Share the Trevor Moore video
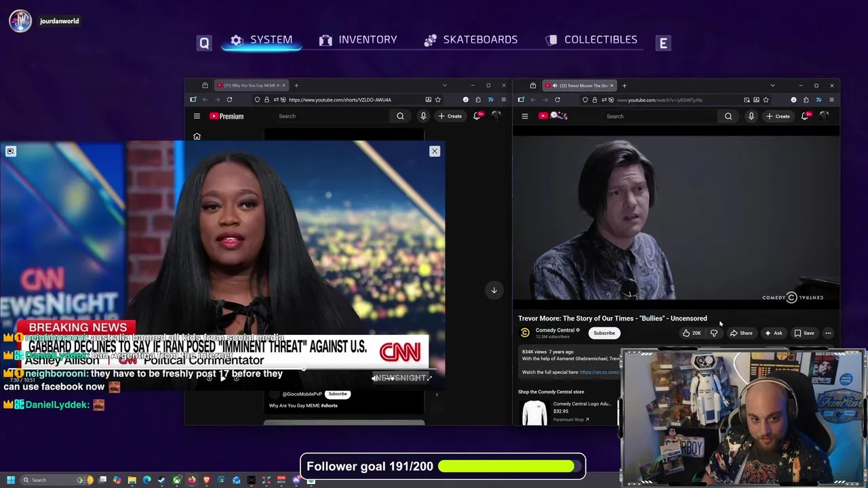868x488 pixels. coord(741,333)
